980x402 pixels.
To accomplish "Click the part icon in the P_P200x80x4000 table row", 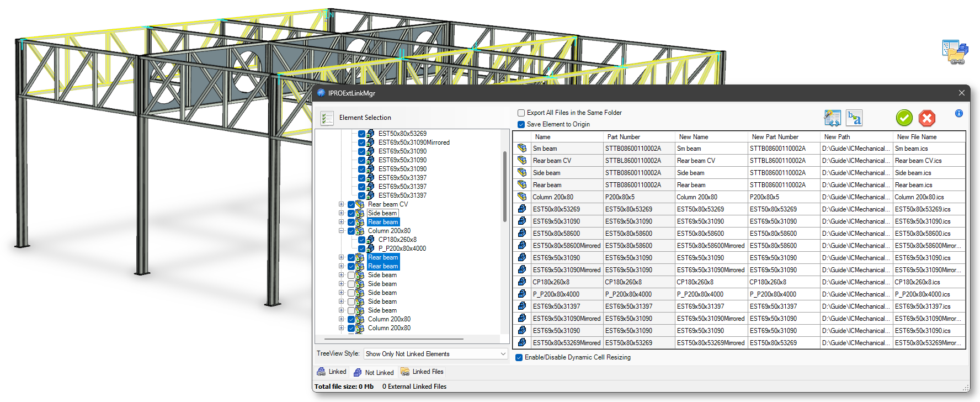I will pos(522,294).
